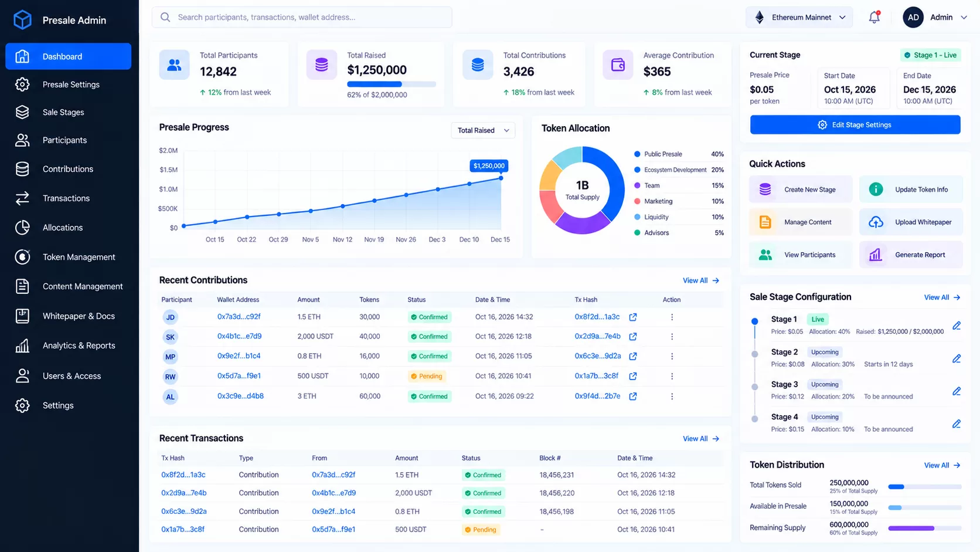
Task: Edit Stage 2 with the pencil icon
Action: pyautogui.click(x=957, y=358)
